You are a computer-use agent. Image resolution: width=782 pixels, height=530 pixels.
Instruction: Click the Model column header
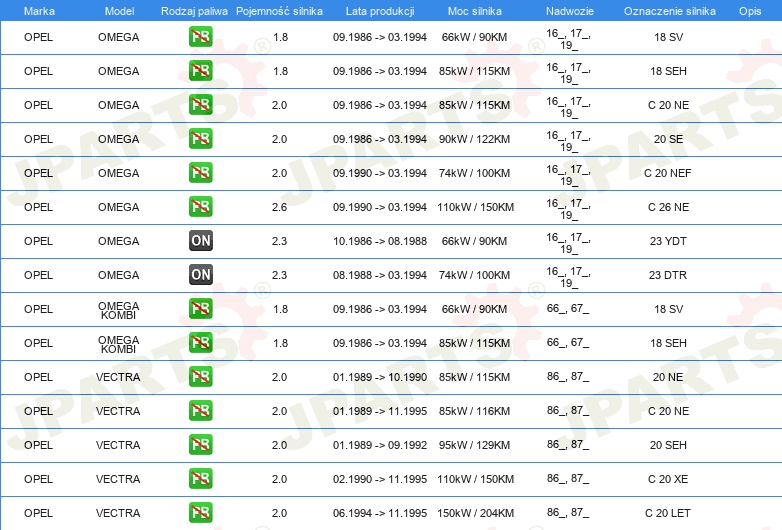[x=119, y=11]
